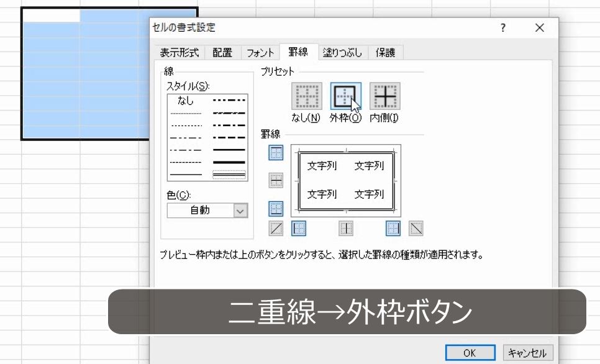Choose the double line style in スタイル list
The image size is (600, 364).
(x=229, y=174)
